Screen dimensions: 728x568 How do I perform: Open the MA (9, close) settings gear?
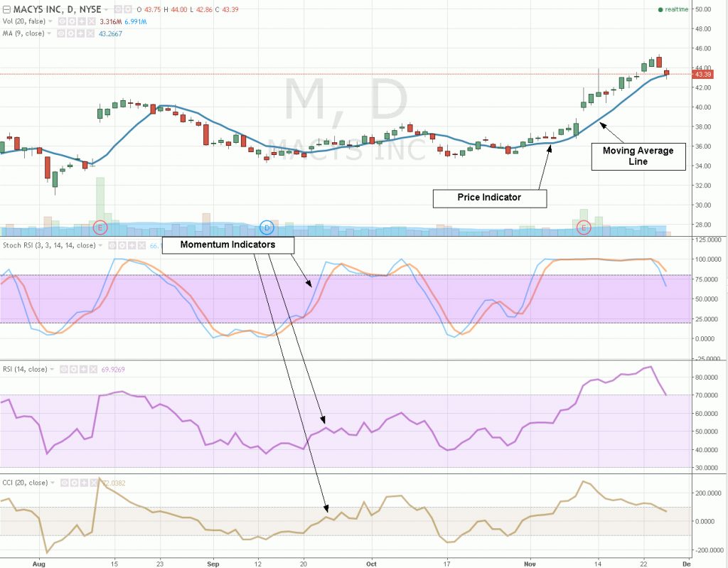[70, 33]
